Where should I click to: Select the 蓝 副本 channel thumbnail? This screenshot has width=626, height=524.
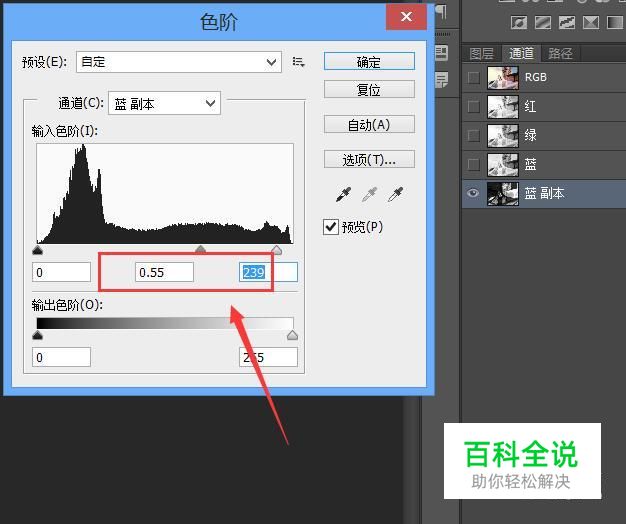[503, 194]
